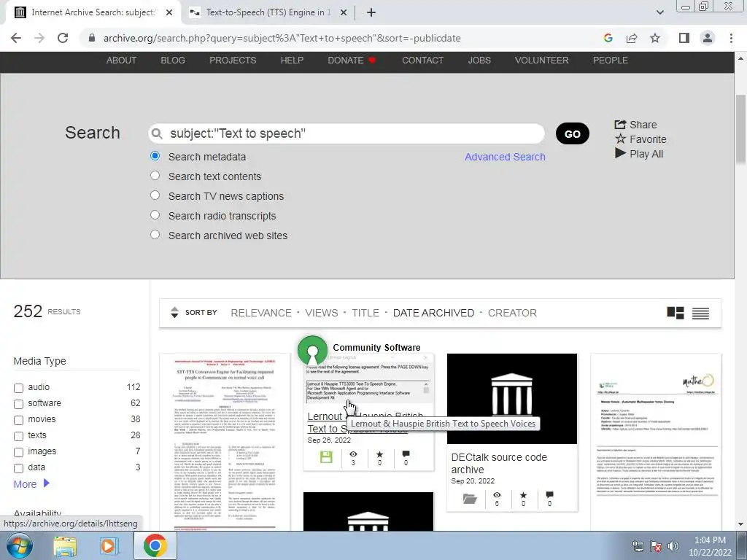The width and height of the screenshot is (747, 560).
Task: Open the Chrome profile menu
Action: coord(708,38)
